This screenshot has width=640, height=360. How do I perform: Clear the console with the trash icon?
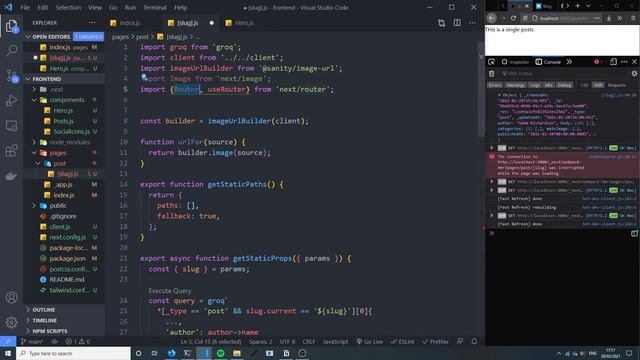point(491,73)
